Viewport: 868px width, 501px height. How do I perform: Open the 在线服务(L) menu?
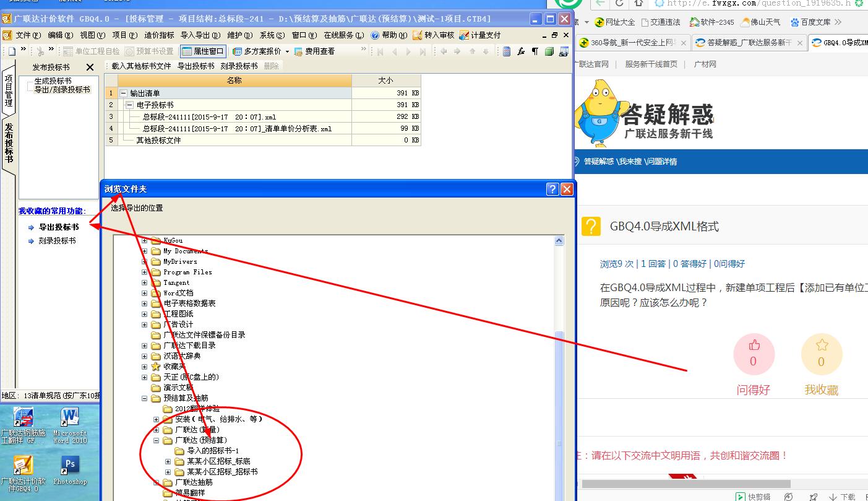pos(344,35)
